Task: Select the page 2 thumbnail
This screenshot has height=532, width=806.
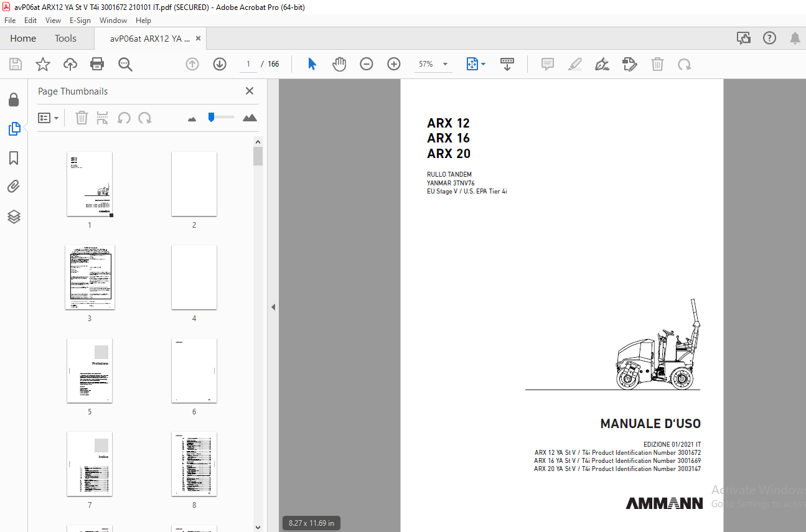Action: (194, 184)
